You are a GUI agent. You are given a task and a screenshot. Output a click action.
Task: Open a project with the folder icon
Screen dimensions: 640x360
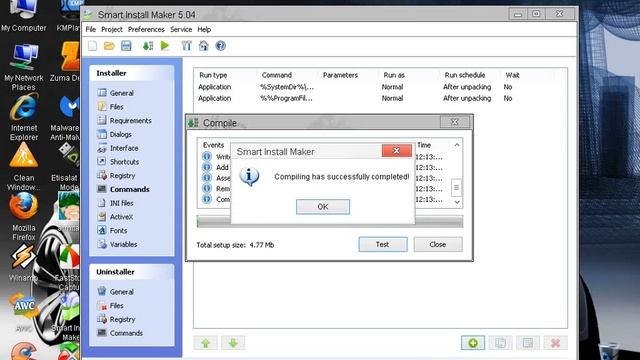click(x=109, y=46)
